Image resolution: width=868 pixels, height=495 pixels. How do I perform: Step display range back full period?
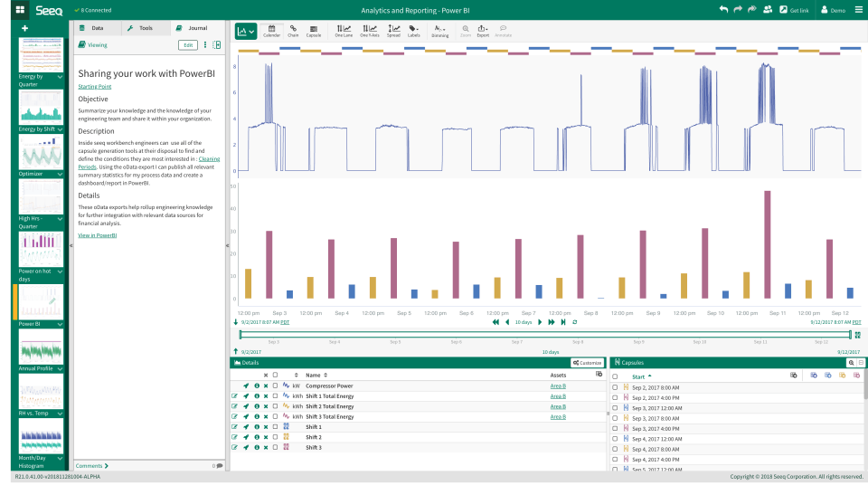point(495,322)
